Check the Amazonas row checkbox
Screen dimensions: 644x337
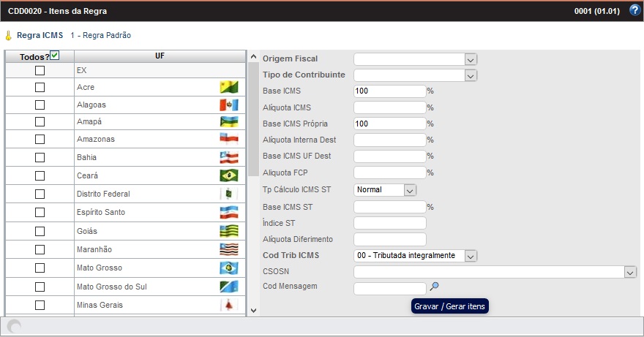(x=40, y=139)
